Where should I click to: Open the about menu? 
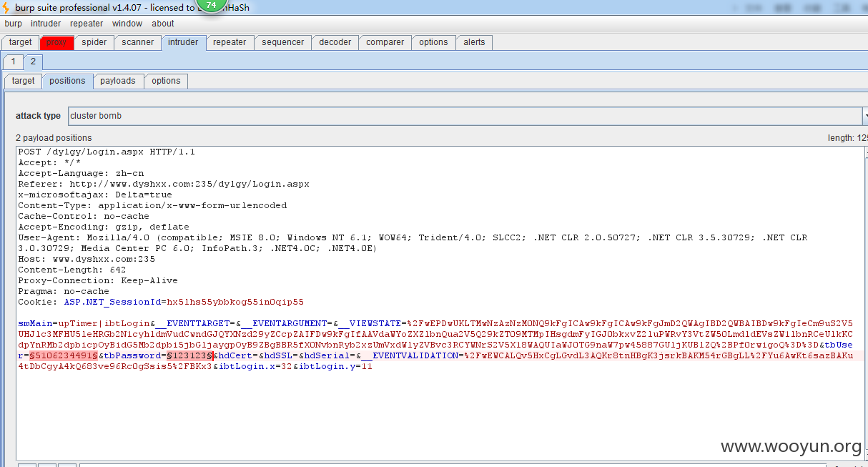coord(163,24)
